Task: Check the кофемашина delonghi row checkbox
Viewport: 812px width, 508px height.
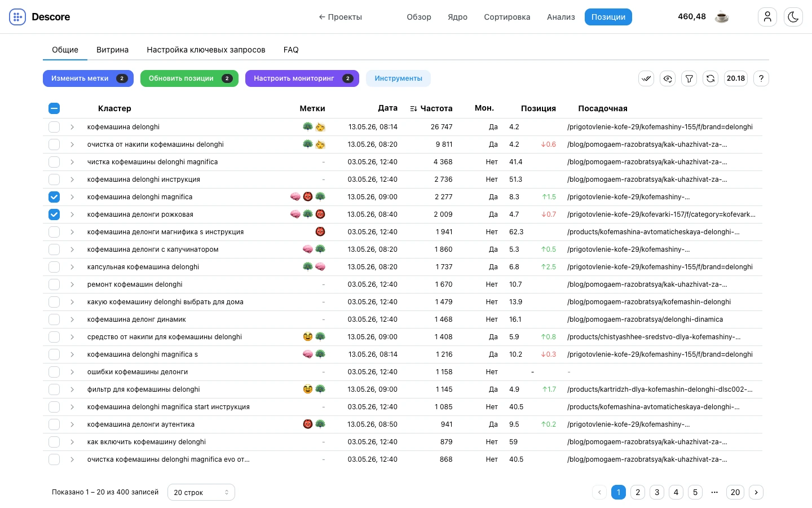Action: pos(54,127)
